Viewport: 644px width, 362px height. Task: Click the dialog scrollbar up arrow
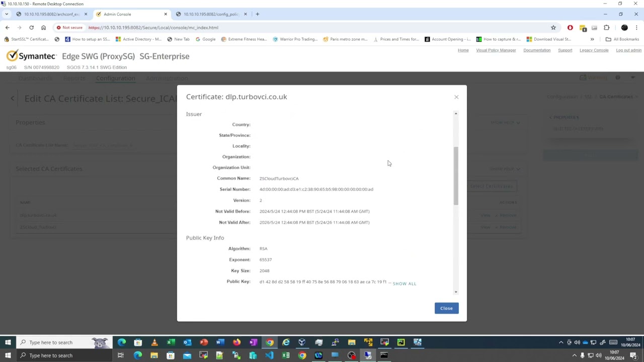(456, 114)
